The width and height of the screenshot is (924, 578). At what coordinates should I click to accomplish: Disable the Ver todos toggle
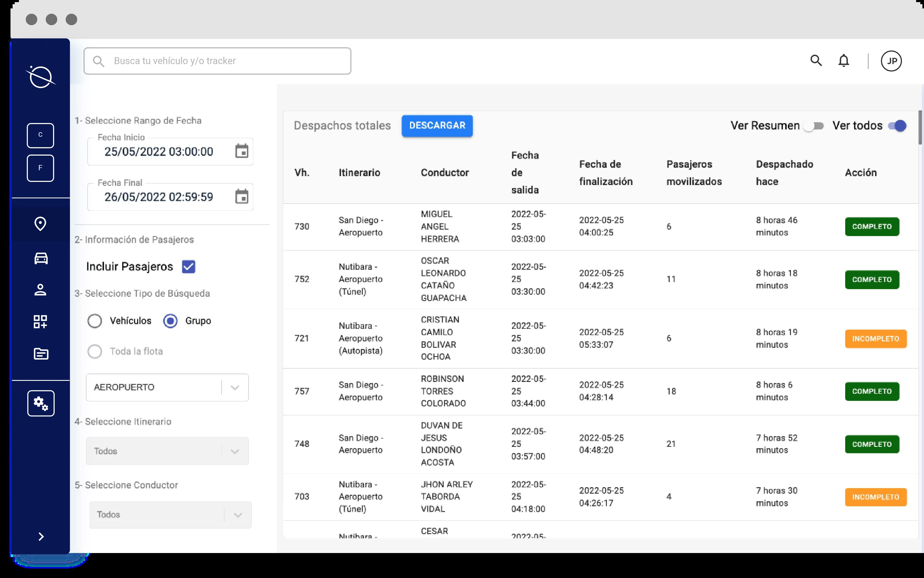(x=897, y=126)
